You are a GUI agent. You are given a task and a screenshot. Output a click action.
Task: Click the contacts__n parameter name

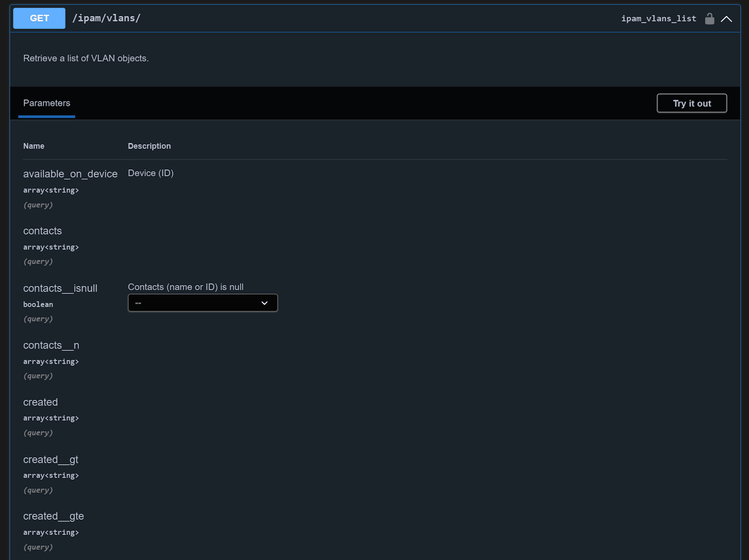coord(51,346)
